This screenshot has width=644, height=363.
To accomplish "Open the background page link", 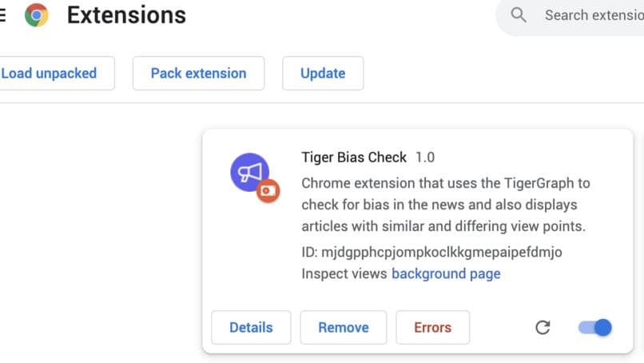I will coord(446,273).
